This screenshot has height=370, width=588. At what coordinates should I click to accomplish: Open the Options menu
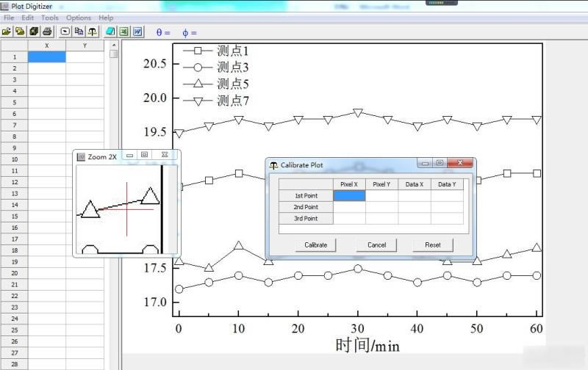point(79,18)
